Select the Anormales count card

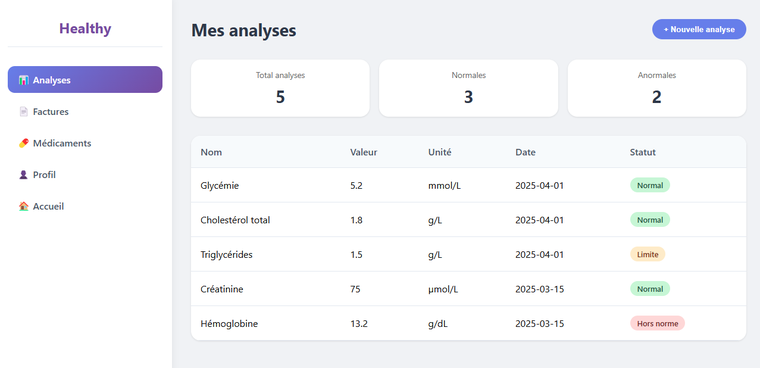657,88
